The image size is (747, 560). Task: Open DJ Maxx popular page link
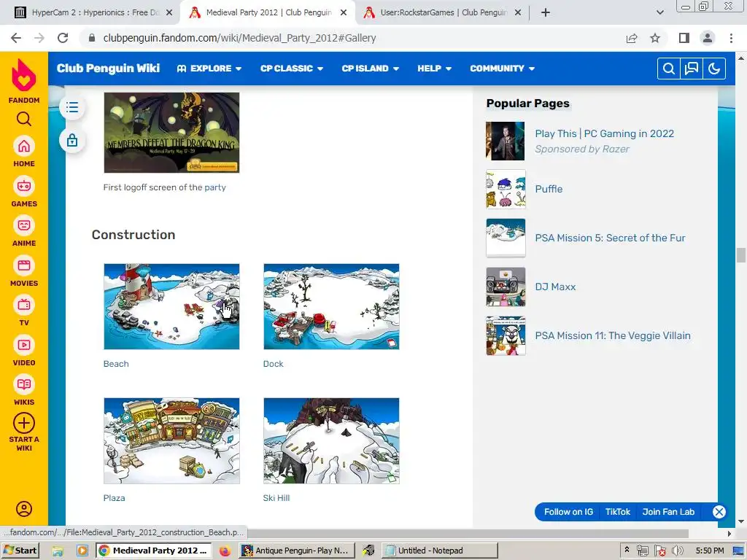[555, 287]
